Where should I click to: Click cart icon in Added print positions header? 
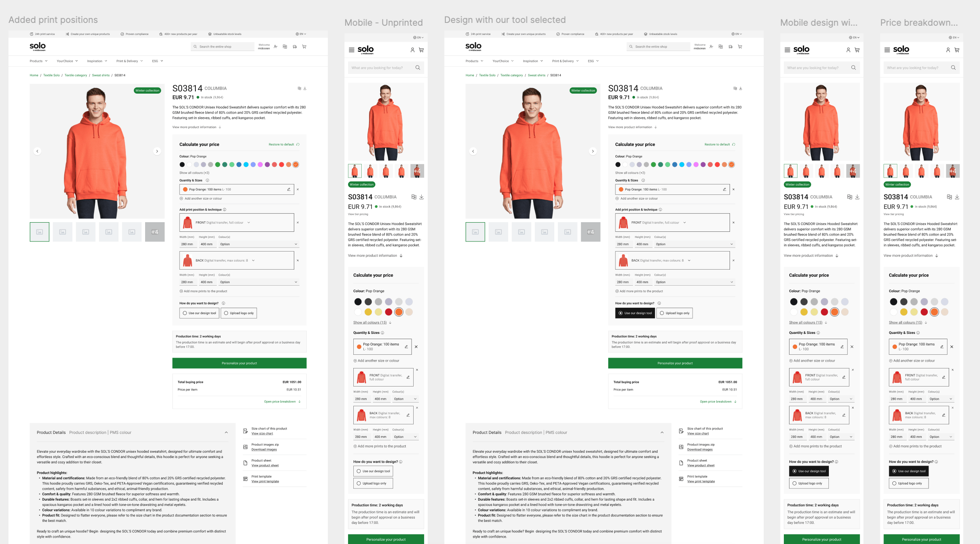pyautogui.click(x=304, y=47)
